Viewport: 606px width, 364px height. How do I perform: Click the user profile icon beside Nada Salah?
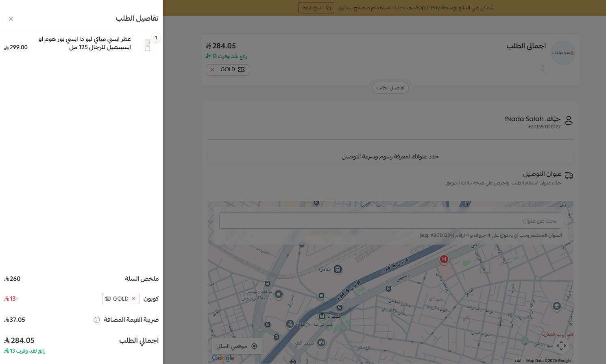pyautogui.click(x=569, y=120)
